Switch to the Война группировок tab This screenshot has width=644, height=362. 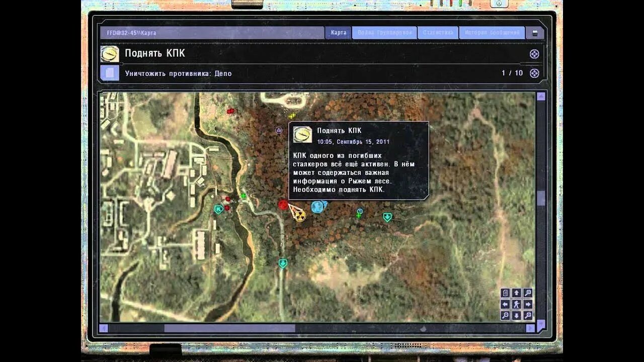tap(384, 33)
